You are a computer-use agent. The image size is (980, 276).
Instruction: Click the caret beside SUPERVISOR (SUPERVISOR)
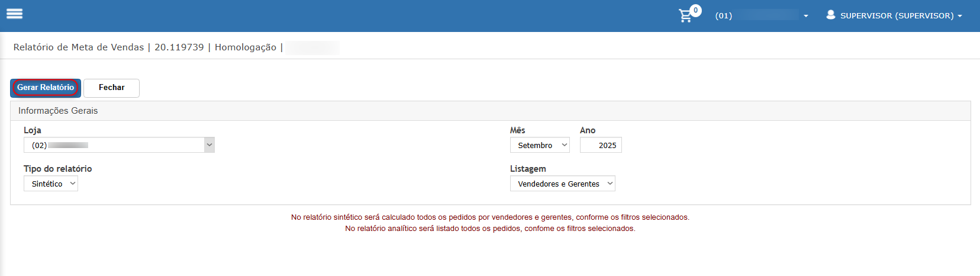click(960, 16)
